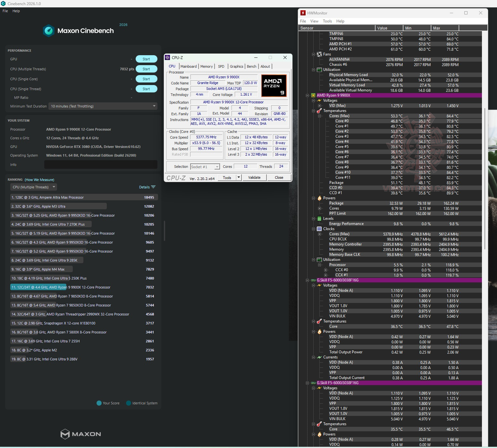The width and height of the screenshot is (497, 448).
Task: Open the Tools dropdown arrow in CPU-Z
Action: (x=239, y=177)
